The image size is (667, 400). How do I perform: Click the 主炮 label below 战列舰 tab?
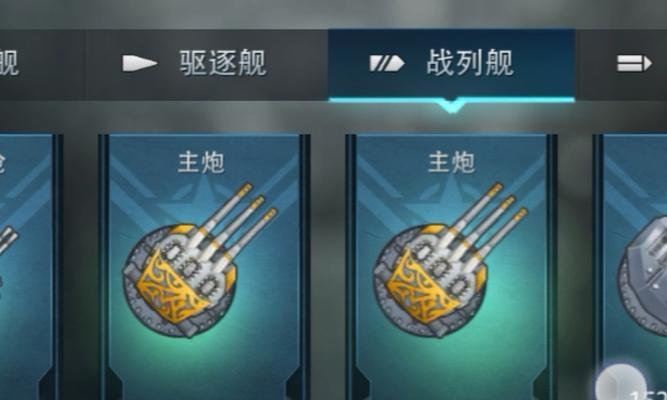(451, 163)
